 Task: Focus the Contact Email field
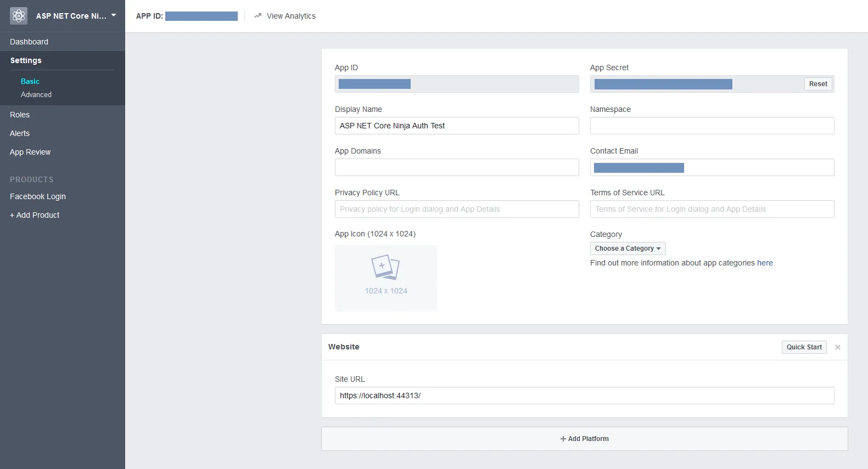[712, 167]
